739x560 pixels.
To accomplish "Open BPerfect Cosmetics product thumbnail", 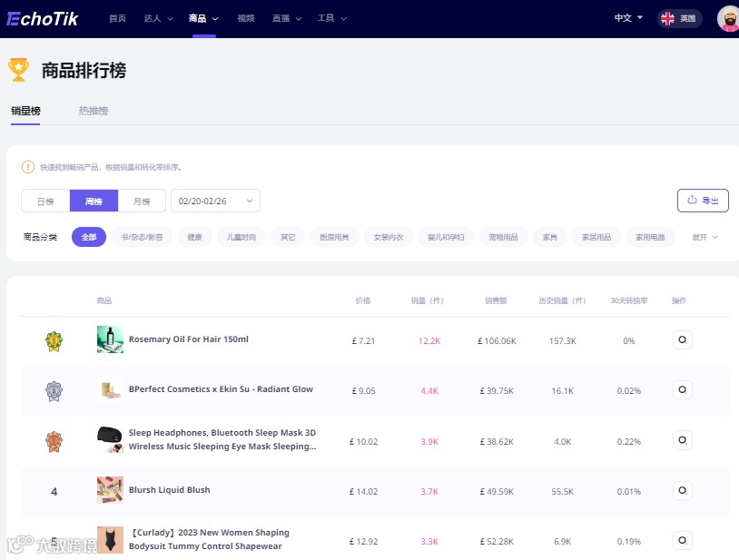I will [110, 389].
